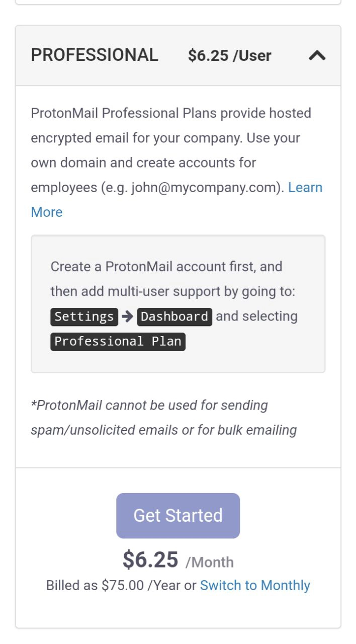Image resolution: width=356 pixels, height=644 pixels.
Task: Click the 'then add multi-user support' line
Action: click(172, 292)
